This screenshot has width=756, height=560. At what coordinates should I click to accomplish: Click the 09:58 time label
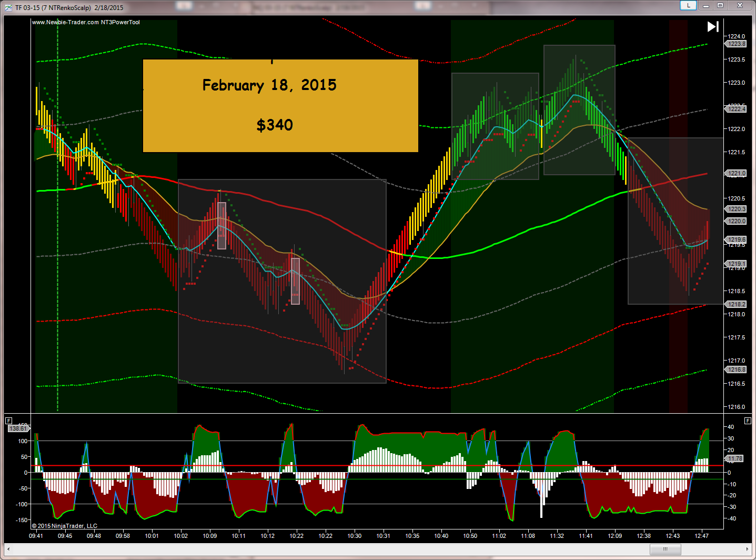click(123, 536)
